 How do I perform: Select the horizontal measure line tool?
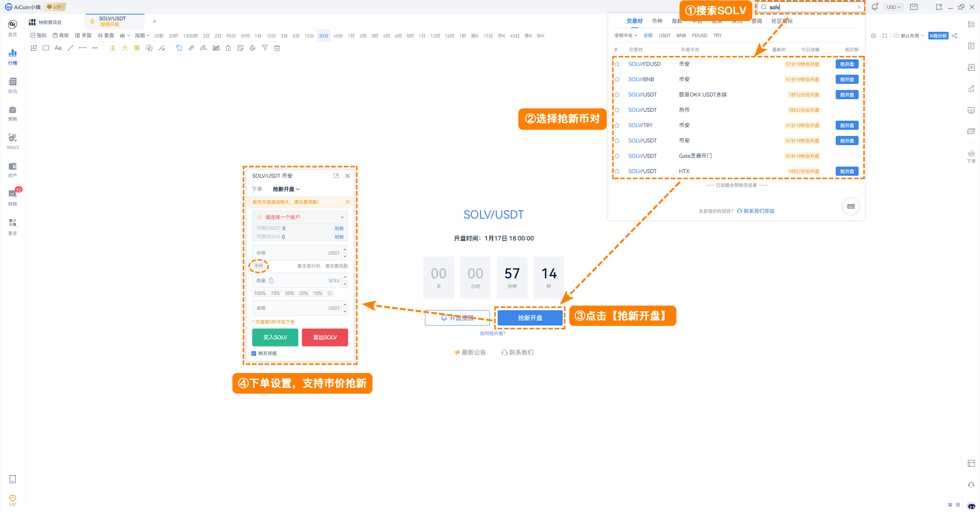pyautogui.click(x=83, y=48)
